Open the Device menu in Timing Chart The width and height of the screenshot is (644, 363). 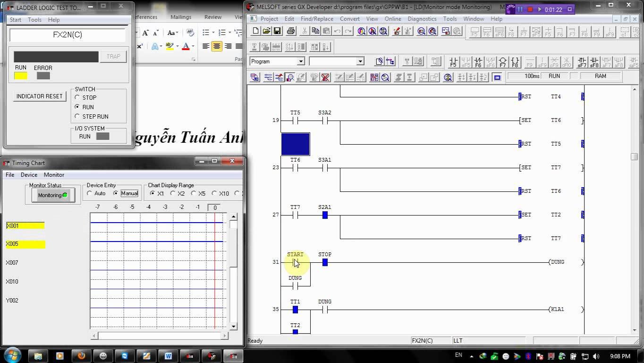[29, 175]
